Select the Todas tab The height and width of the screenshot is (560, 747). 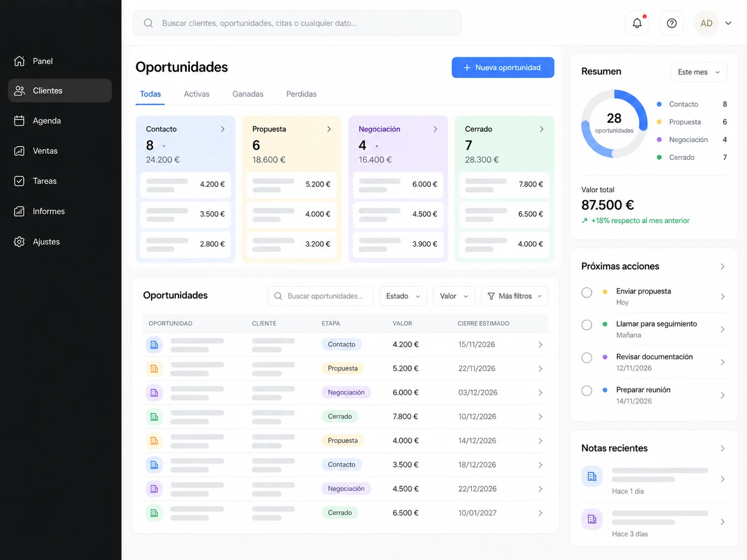[x=150, y=94]
